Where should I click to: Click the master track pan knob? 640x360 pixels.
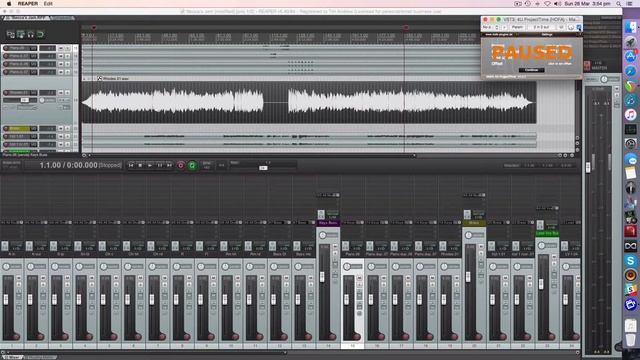click(604, 79)
